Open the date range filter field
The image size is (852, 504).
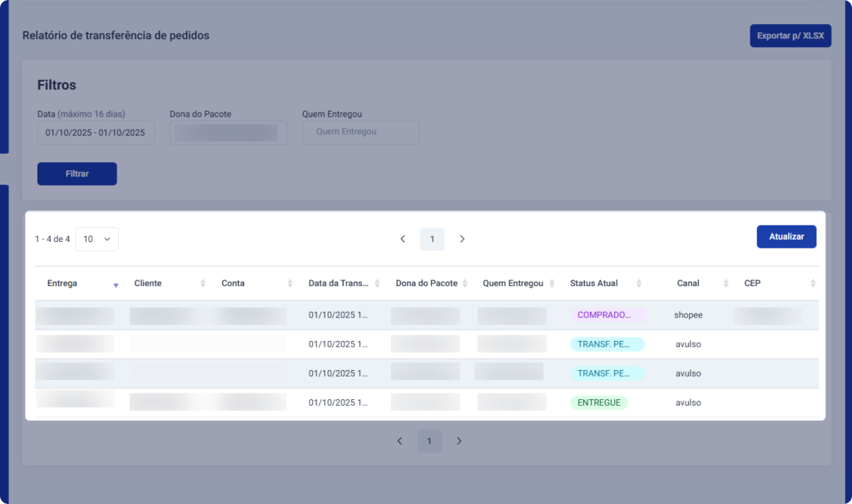96,133
